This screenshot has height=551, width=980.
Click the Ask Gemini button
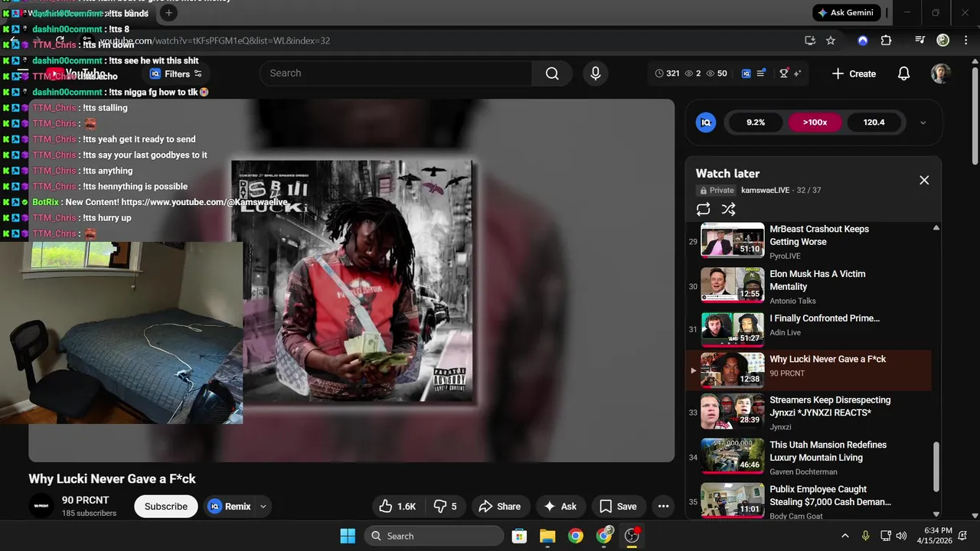coord(845,12)
